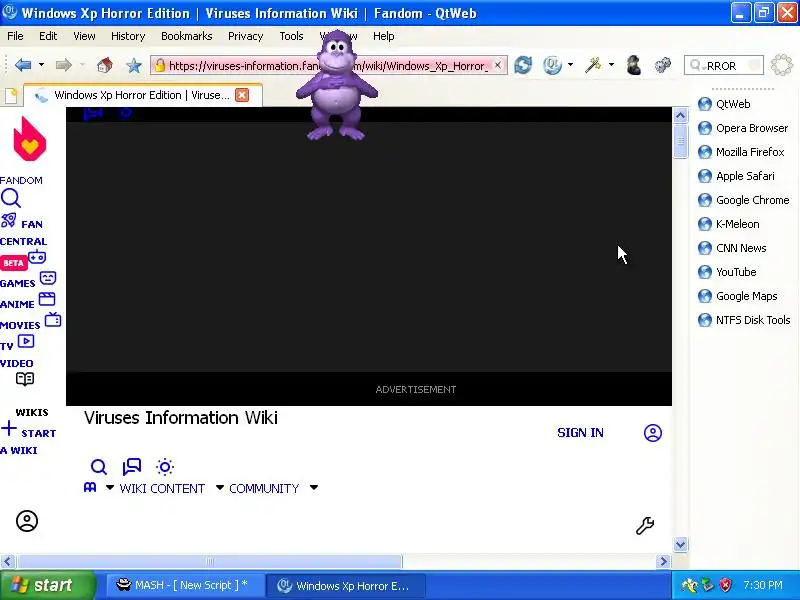Click the bottom-left profile avatar icon
Image resolution: width=800 pixels, height=600 pixels.
pos(27,521)
